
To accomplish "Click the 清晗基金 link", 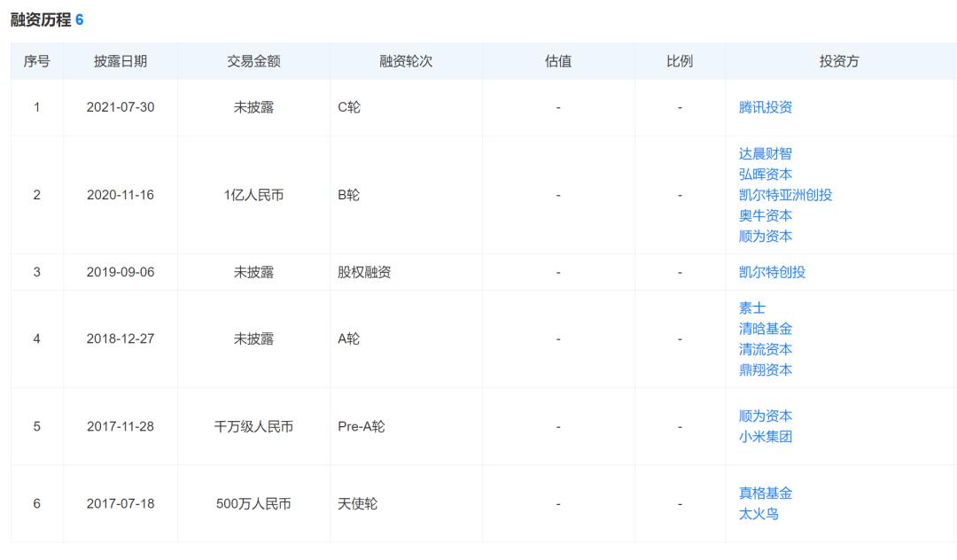I will [x=766, y=329].
